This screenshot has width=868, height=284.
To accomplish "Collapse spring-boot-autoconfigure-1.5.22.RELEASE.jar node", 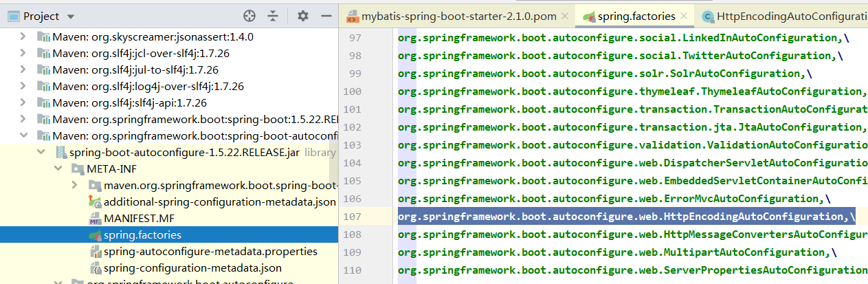I will [41, 153].
